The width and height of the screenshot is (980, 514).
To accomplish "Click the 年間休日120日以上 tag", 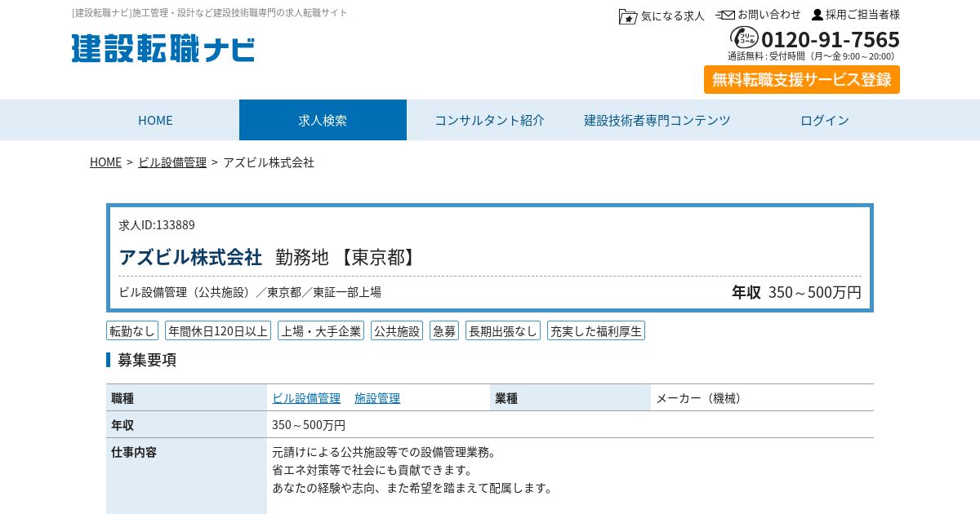I will coord(218,330).
